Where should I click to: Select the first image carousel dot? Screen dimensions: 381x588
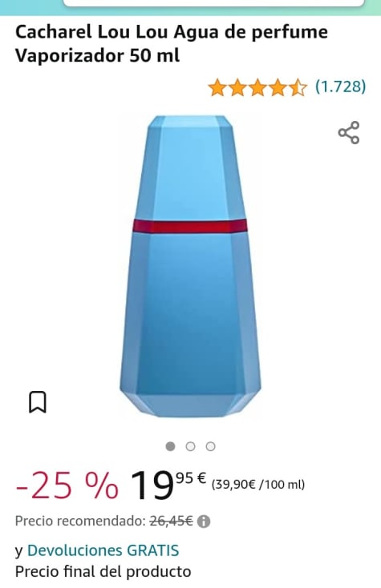coord(170,446)
